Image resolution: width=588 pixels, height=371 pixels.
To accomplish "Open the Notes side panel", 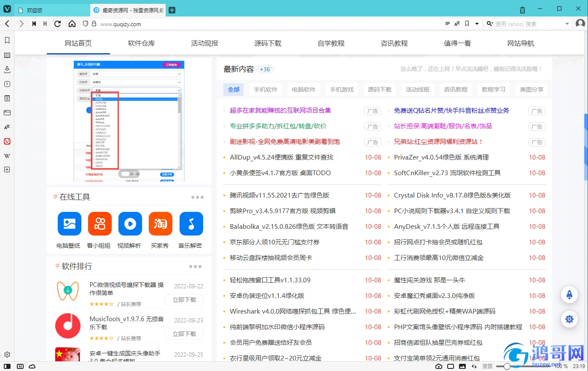I will [7, 98].
